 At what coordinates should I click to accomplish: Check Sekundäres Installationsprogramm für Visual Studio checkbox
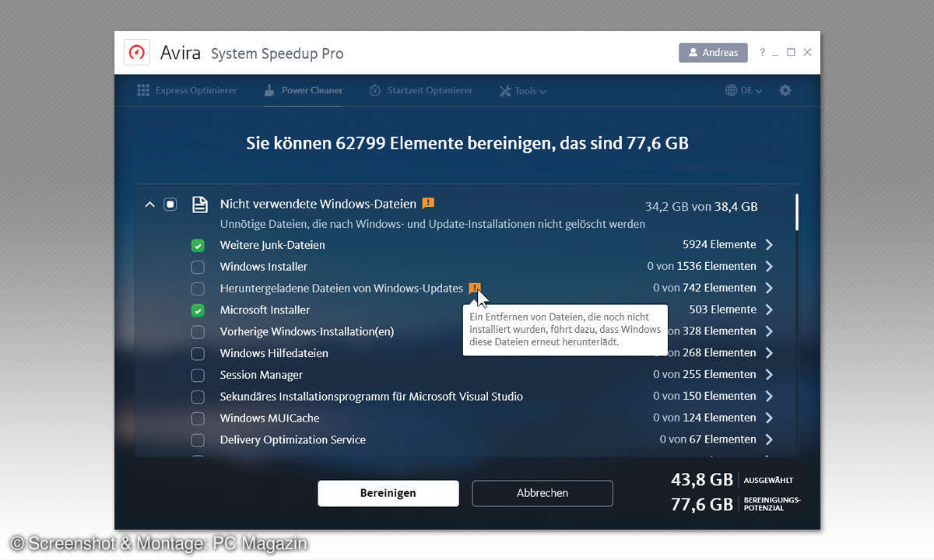(198, 397)
